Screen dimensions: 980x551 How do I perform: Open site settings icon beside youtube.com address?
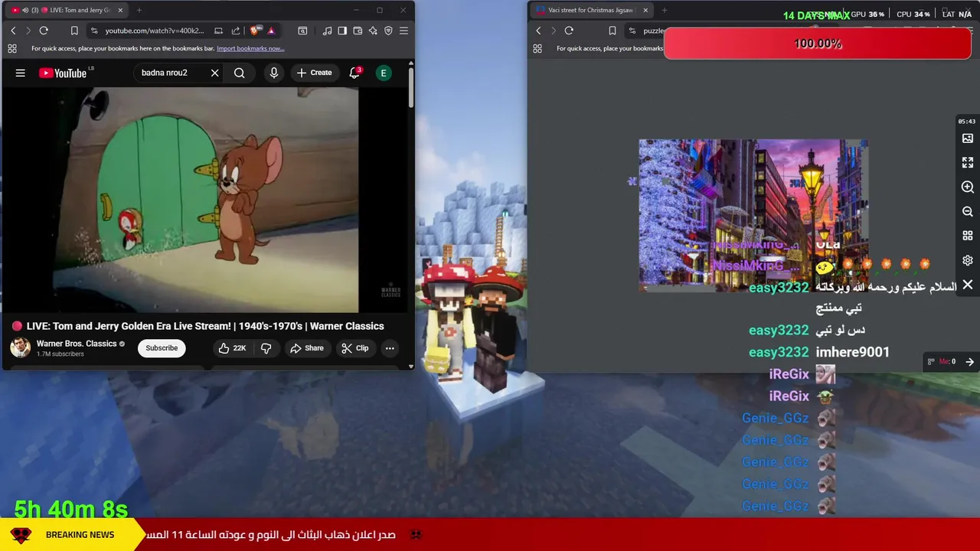pos(94,31)
